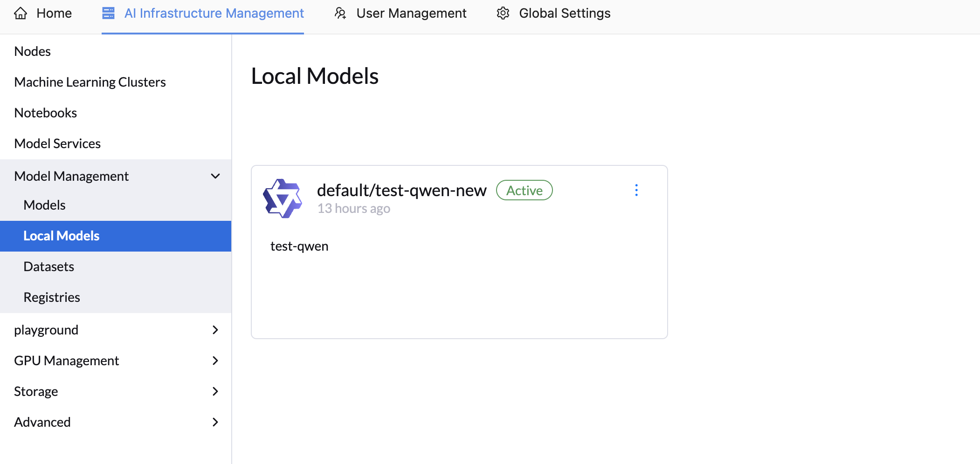Click the Global Settings gear icon
This screenshot has width=980, height=464.
[x=503, y=13]
